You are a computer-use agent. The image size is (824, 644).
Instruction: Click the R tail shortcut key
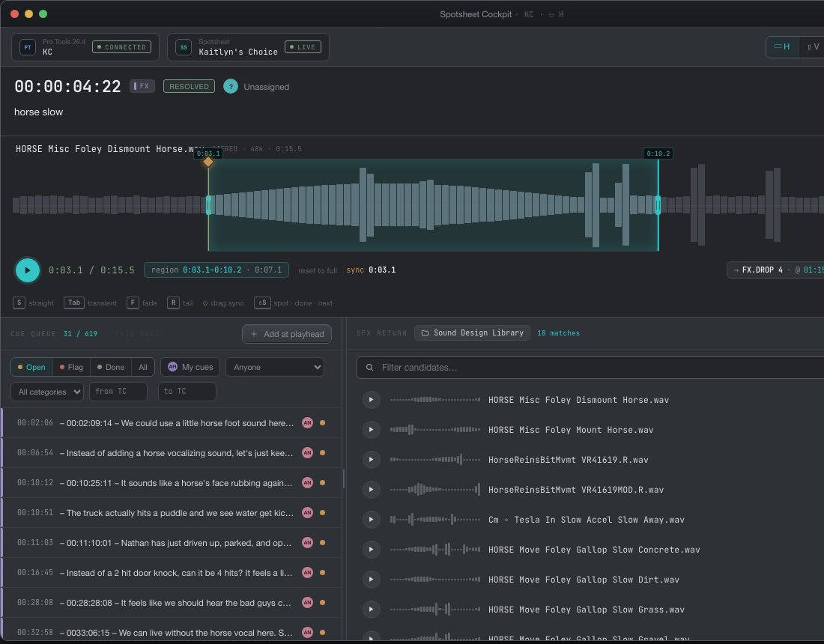click(x=174, y=303)
